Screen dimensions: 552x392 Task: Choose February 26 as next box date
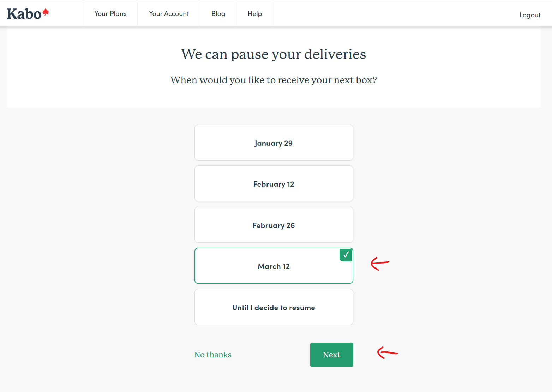tap(274, 225)
